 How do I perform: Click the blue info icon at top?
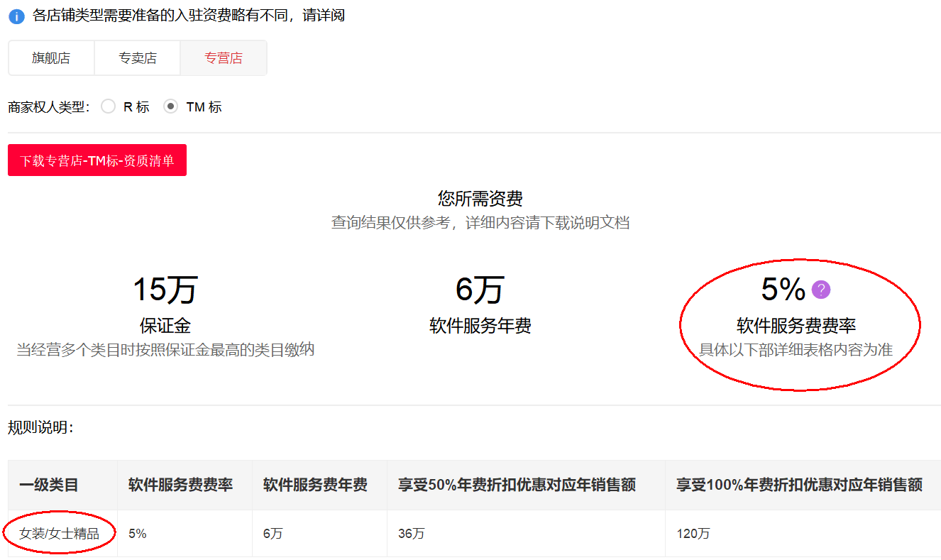pos(16,16)
